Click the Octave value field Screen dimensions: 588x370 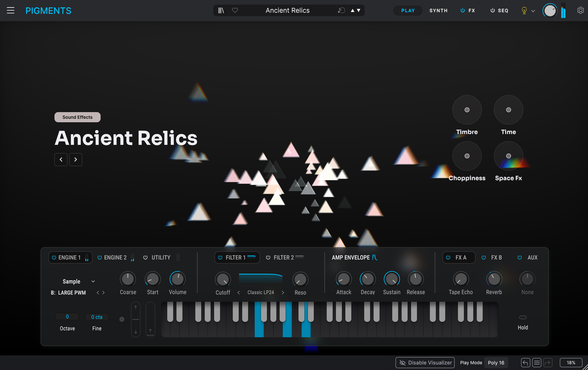[x=67, y=317]
